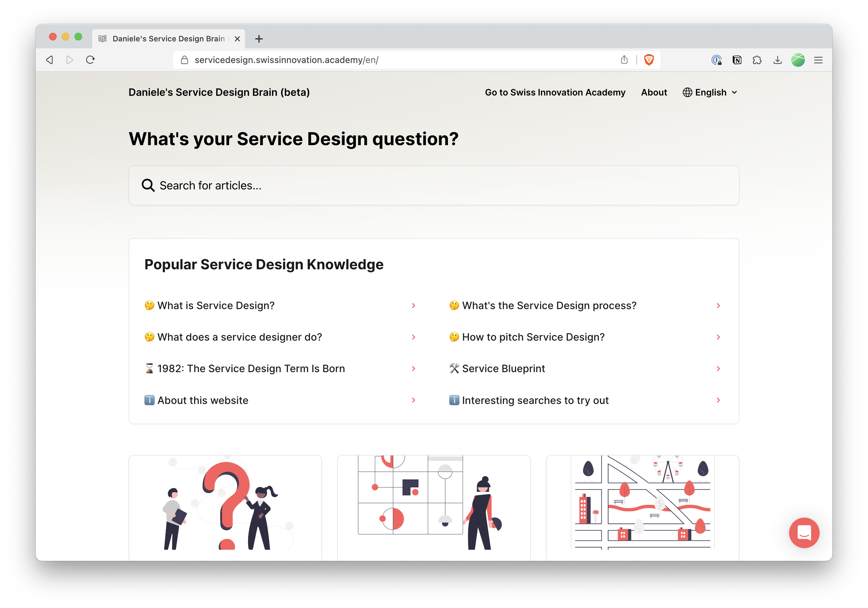Open Go to Swiss Innovation Academy link
Screen dimensions: 868x608
tap(555, 92)
